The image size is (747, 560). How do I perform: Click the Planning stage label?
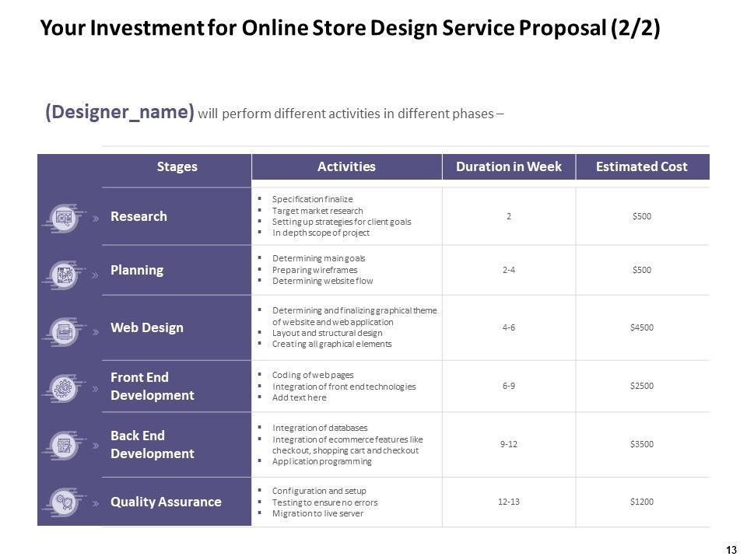point(137,270)
